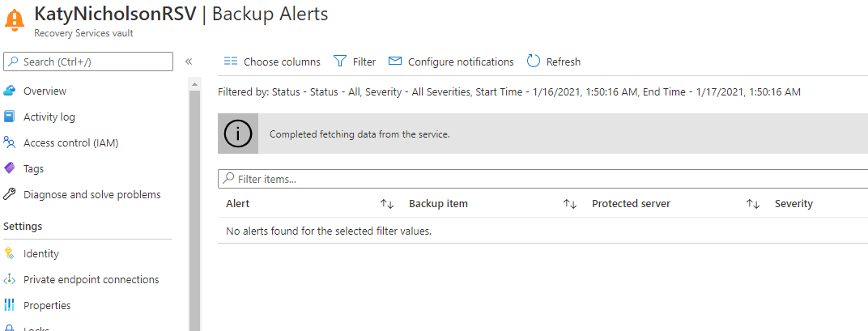Click the Overview cloud icon
The width and height of the screenshot is (868, 331).
[10, 91]
